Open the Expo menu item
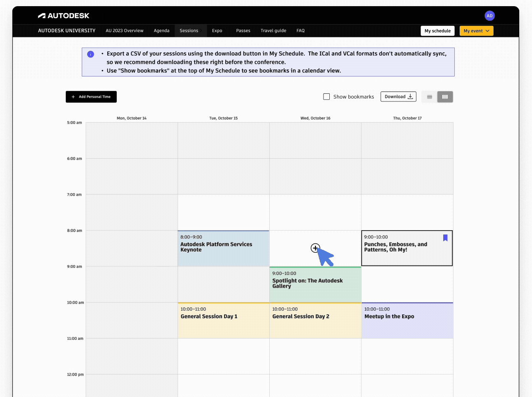Viewport: 532px width, 397px height. pos(217,31)
